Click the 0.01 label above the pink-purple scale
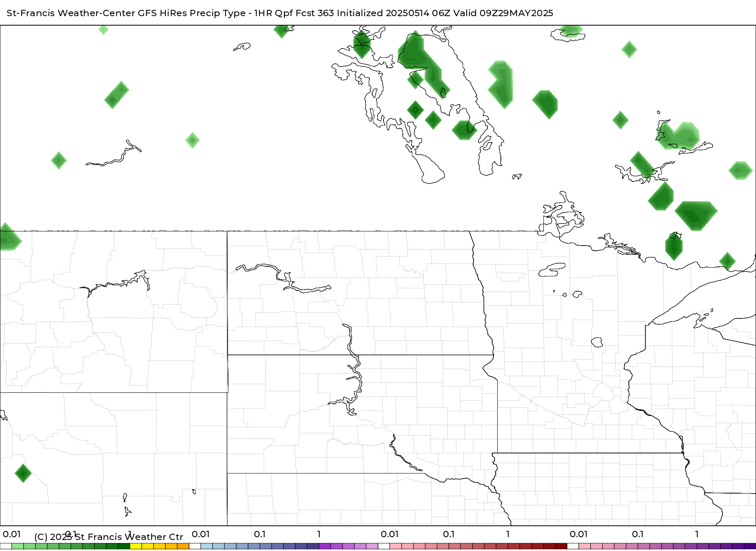 coord(579,534)
